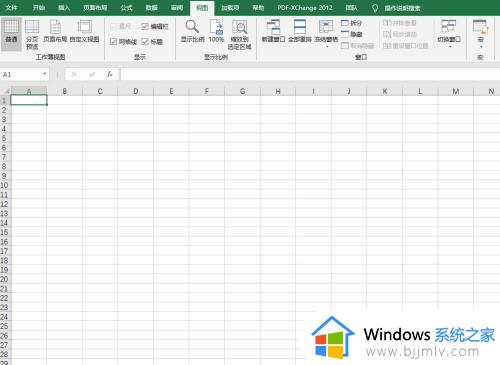The height and width of the screenshot is (365, 500).
Task: Click the Select All corner triangle
Action: (6, 91)
